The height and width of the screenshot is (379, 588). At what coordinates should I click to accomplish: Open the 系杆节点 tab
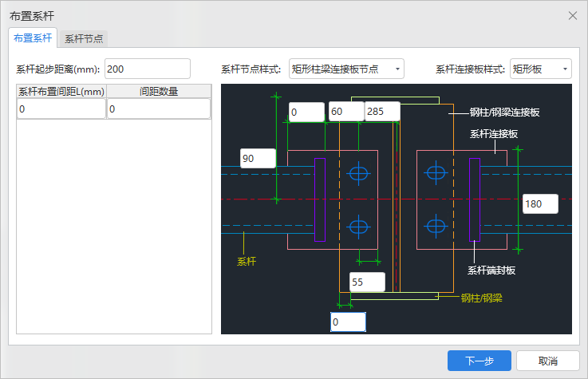coord(84,39)
